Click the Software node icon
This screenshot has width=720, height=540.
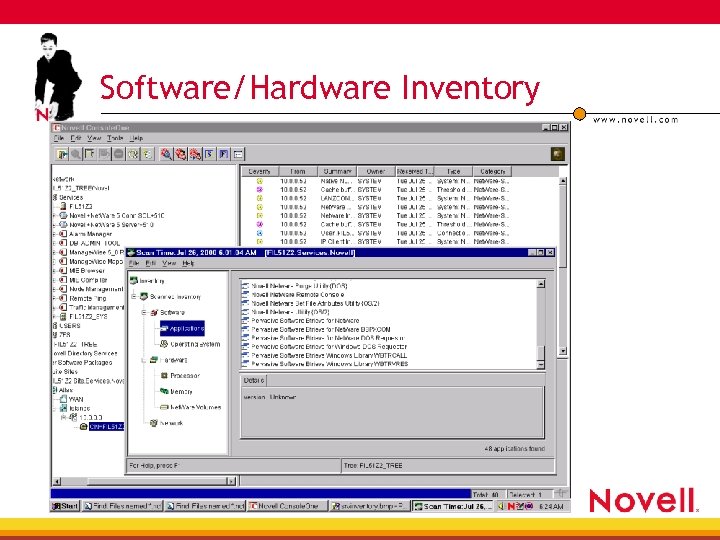(154, 312)
